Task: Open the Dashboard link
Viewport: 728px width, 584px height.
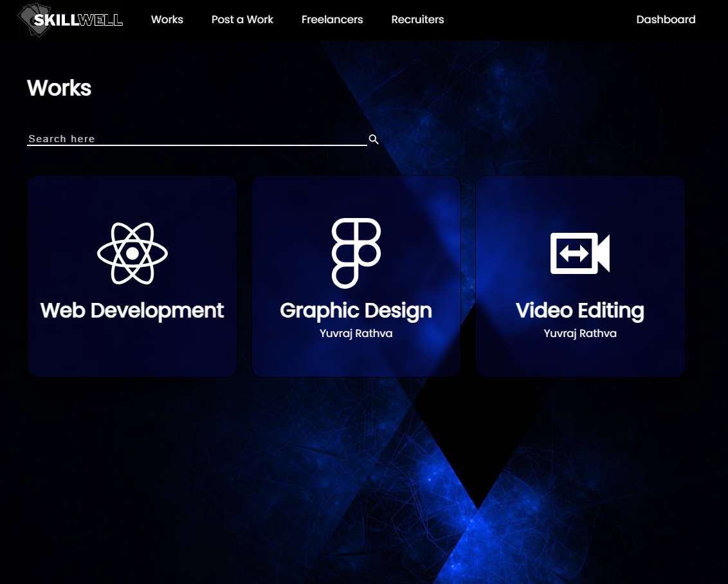Action: (x=666, y=19)
